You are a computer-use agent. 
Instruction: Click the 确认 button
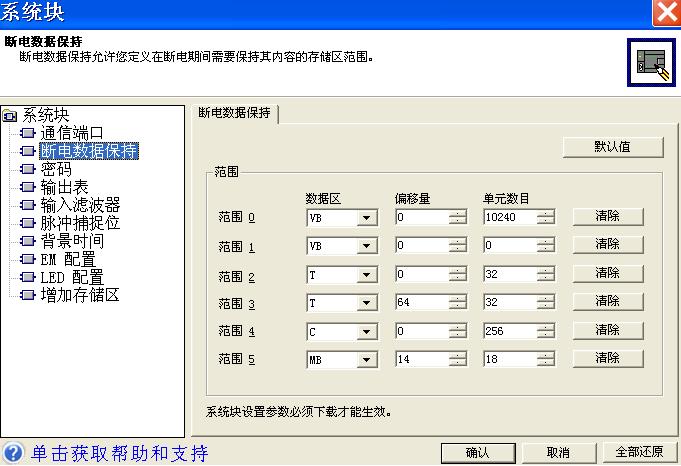coord(477,452)
